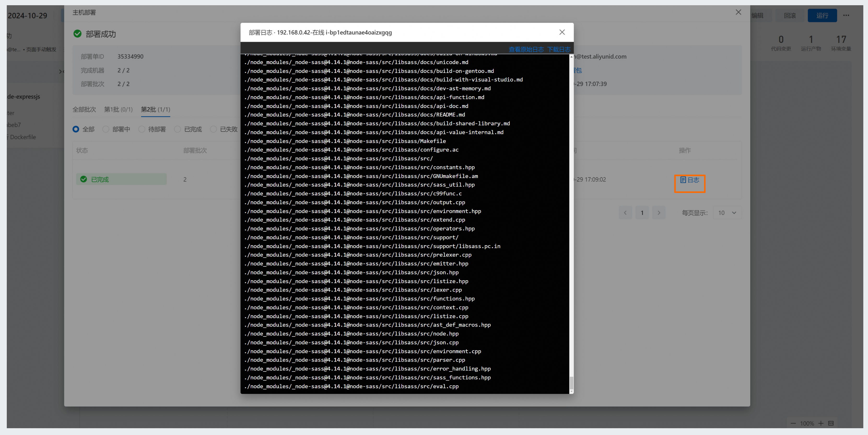This screenshot has height=435, width=868.
Task: Click the green 部署成功 check icon
Action: coord(78,34)
